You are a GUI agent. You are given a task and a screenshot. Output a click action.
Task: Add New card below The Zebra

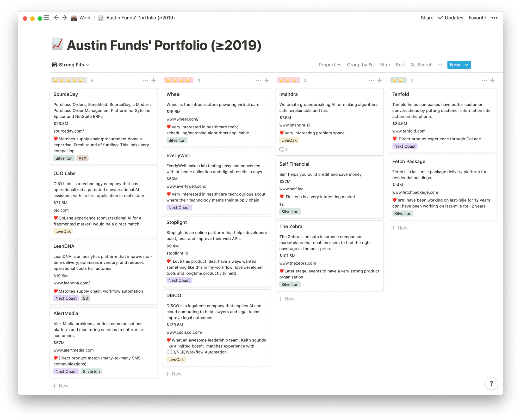click(x=286, y=299)
